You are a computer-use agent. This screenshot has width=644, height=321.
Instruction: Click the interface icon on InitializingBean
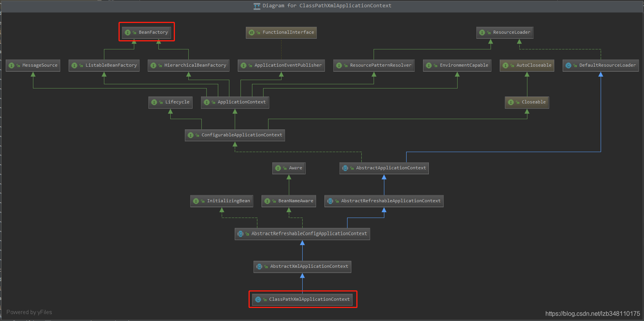click(x=196, y=201)
